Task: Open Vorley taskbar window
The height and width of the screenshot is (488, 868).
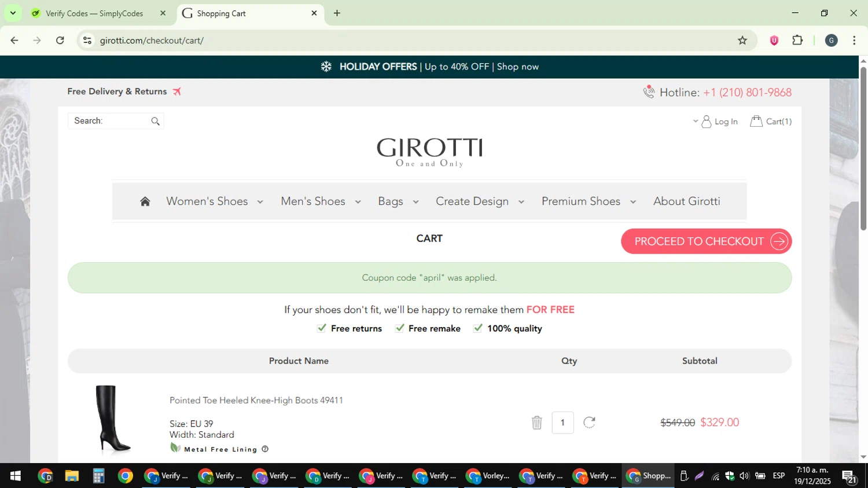Action: tap(488, 476)
